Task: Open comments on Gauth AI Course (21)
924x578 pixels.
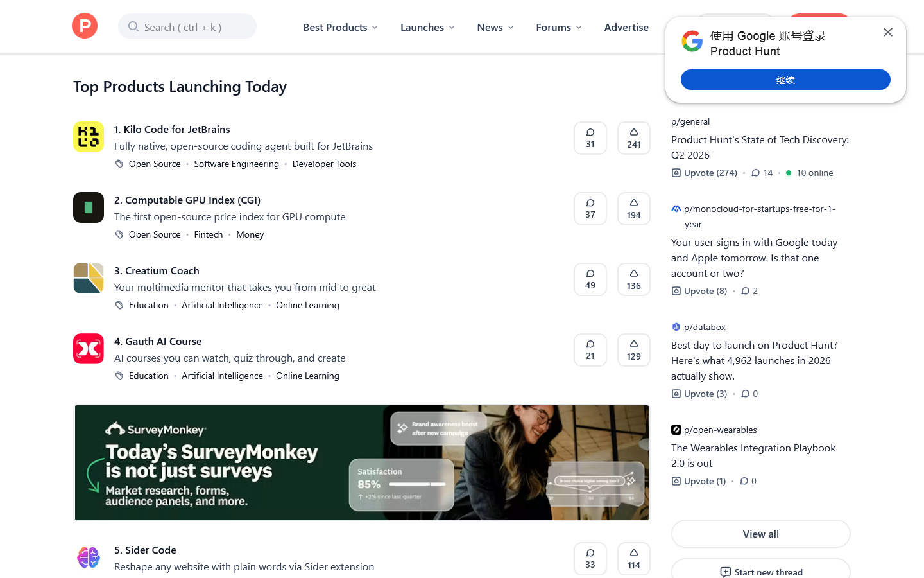Action: tap(590, 350)
